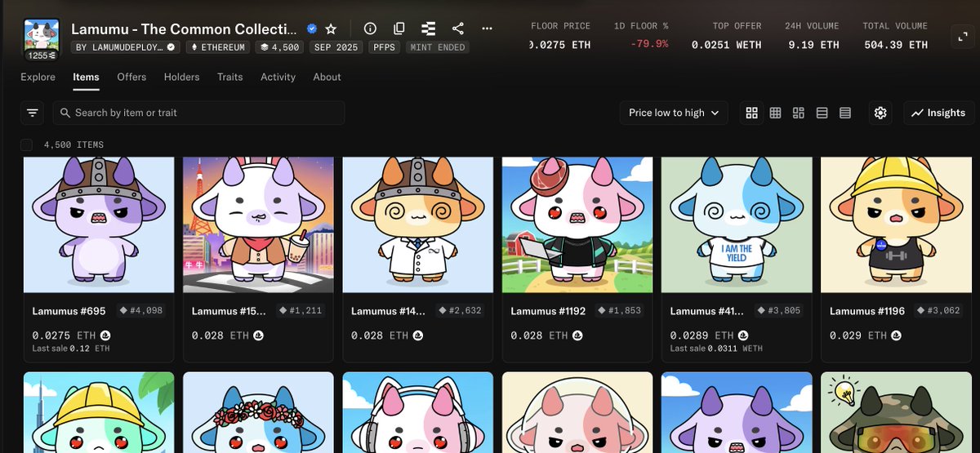Click the copy icon in the header

click(399, 29)
